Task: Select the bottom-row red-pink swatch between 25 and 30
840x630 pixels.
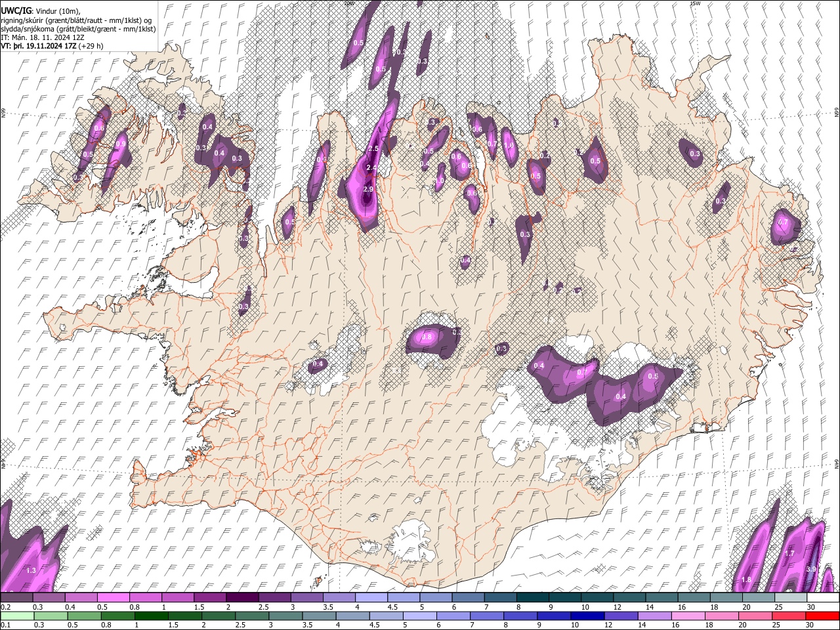Action: 790,616
